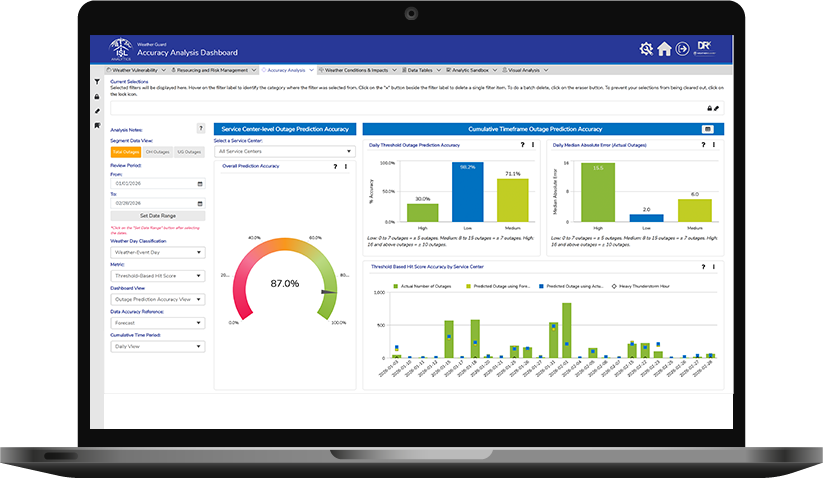Open the Weather Day Classification dropdown
The height and width of the screenshot is (478, 823).
coord(157,252)
